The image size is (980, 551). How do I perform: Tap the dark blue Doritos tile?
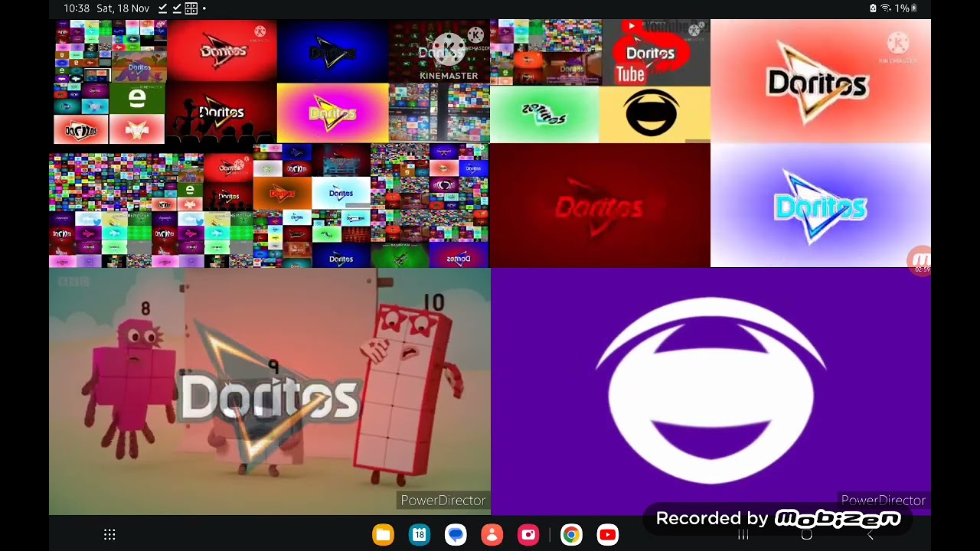332,51
